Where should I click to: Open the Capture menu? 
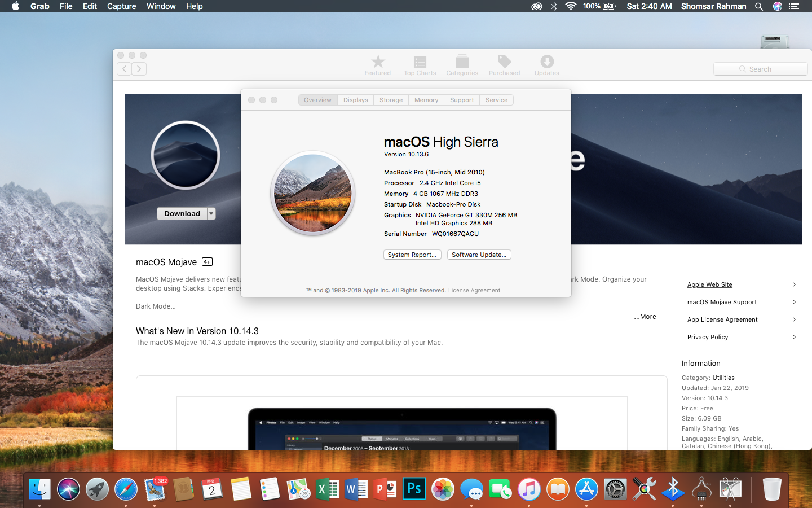click(x=121, y=6)
